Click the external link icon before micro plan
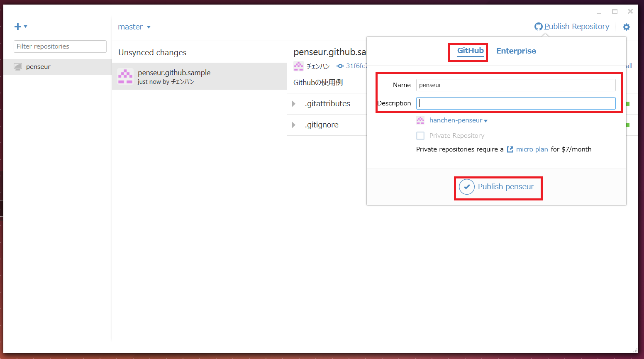 [x=510, y=149]
